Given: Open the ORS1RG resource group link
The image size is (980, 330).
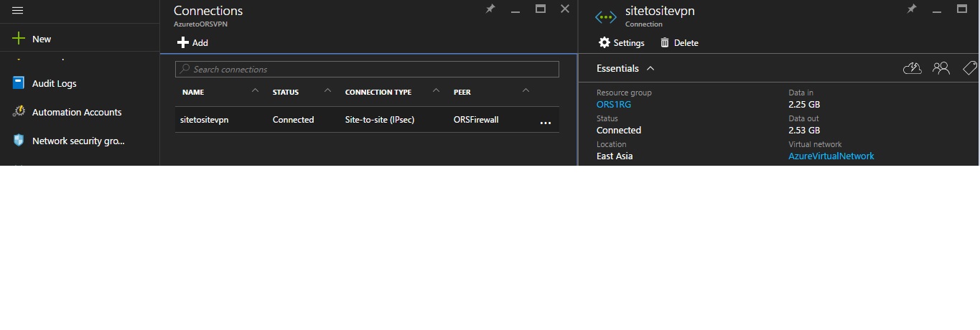Looking at the screenshot, I should pyautogui.click(x=614, y=105).
